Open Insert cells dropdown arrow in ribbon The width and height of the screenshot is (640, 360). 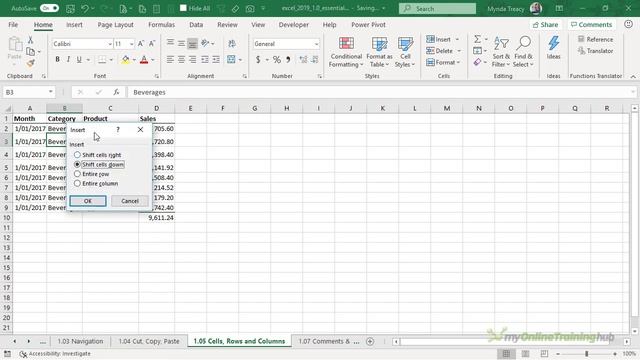(x=457, y=39)
